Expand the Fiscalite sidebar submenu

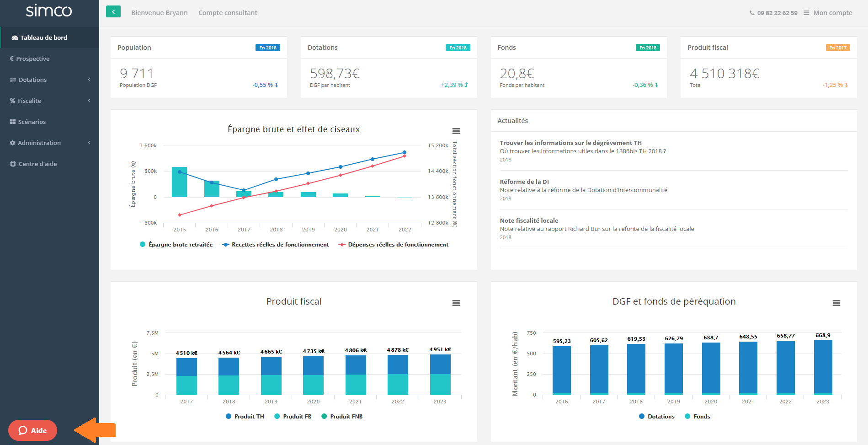point(49,101)
